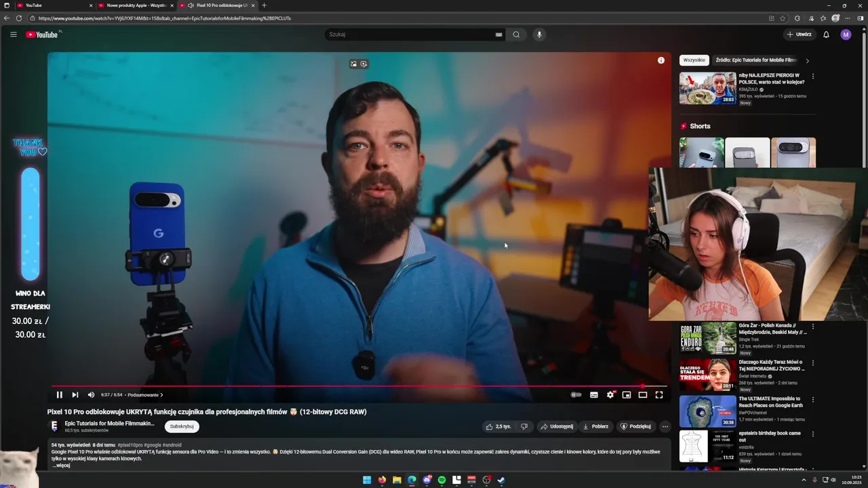Start voice search with microphone

click(539, 35)
